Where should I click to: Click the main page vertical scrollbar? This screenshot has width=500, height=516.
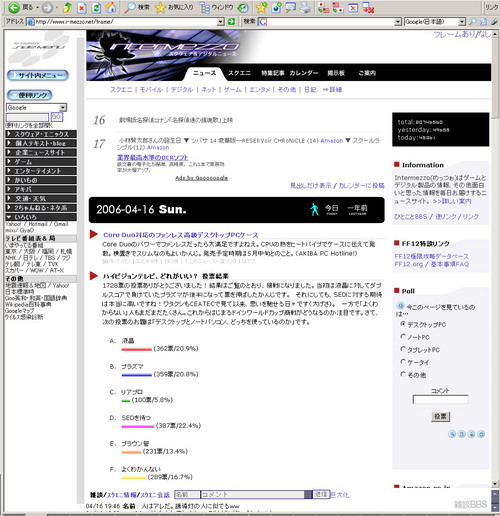(495, 258)
